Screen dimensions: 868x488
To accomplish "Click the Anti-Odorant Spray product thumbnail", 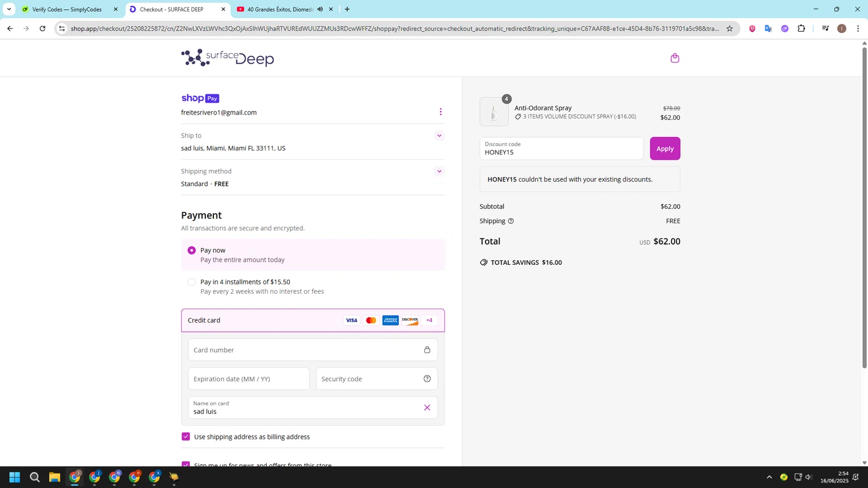I will (x=494, y=112).
